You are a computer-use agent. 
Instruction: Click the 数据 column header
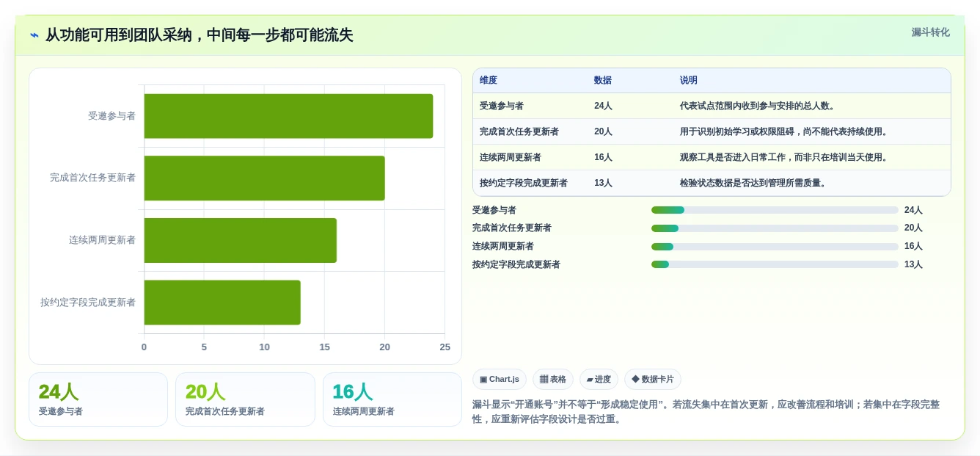click(603, 81)
